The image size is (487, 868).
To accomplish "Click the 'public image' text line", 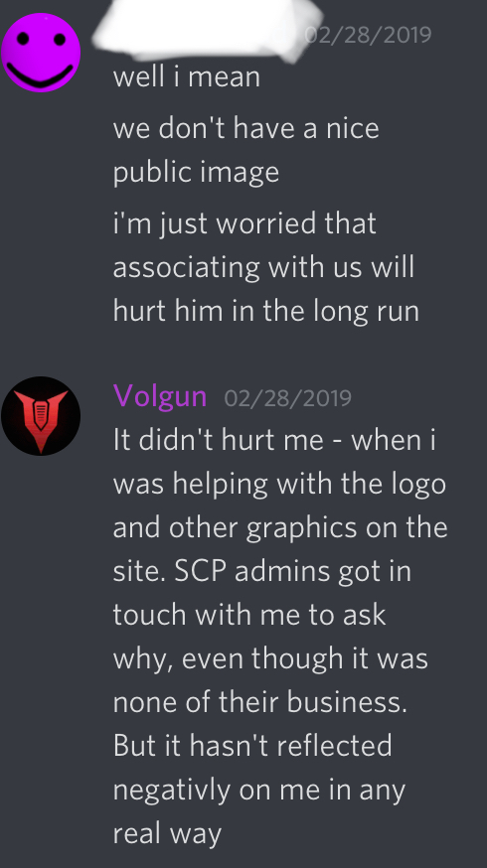I will coord(196,172).
